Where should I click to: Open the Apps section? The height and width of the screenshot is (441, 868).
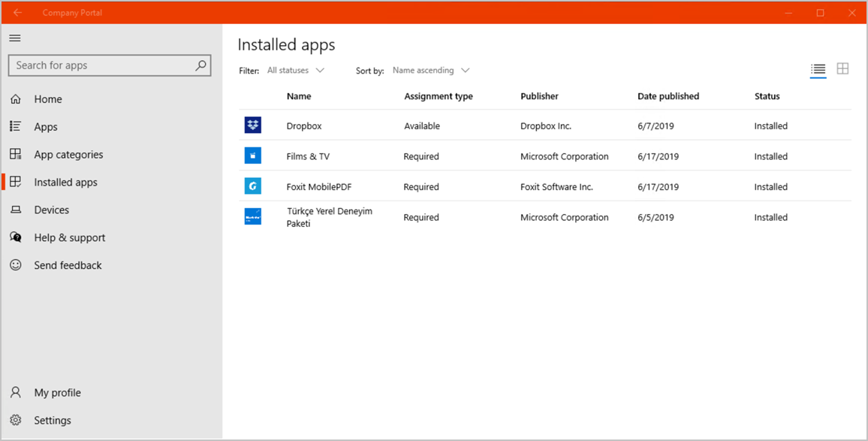click(111, 127)
